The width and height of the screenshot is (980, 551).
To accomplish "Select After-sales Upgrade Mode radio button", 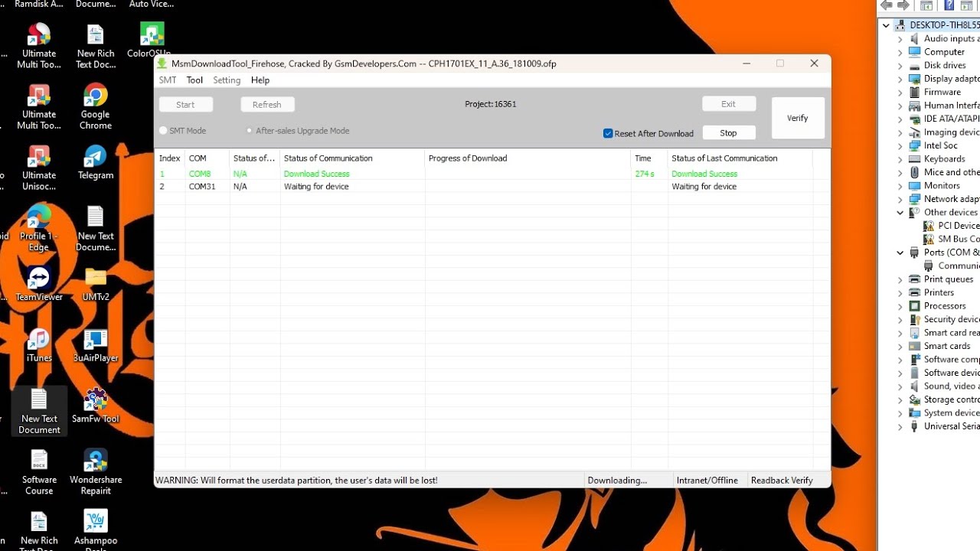I will point(250,131).
